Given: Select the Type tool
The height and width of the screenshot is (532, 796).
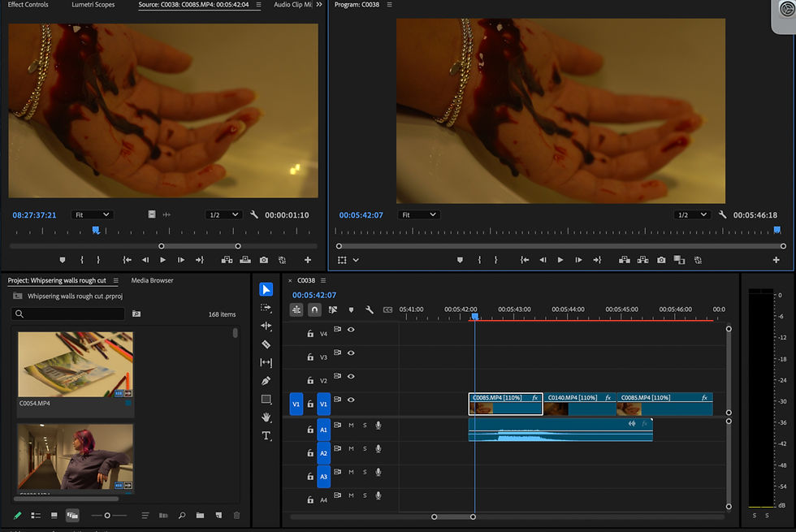Looking at the screenshot, I should point(266,435).
